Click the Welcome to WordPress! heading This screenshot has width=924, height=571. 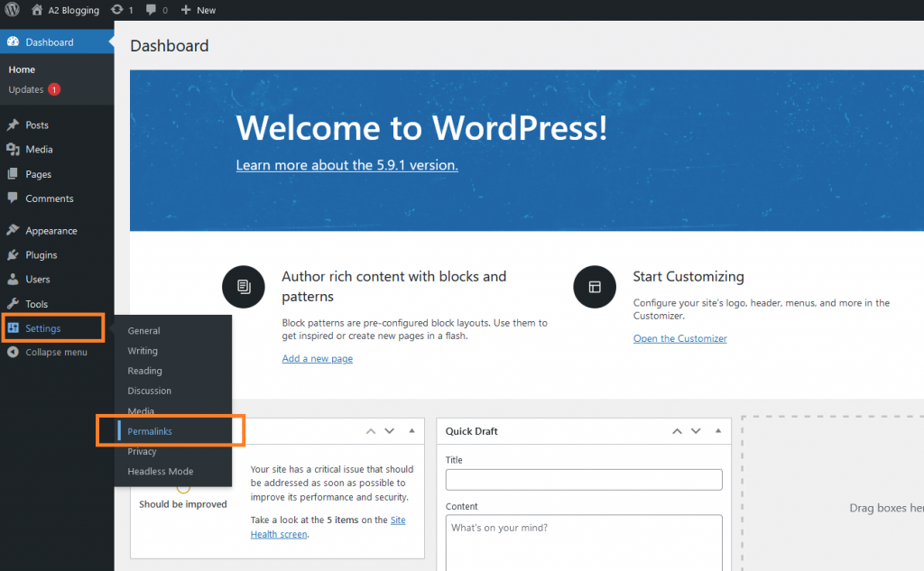pos(421,128)
